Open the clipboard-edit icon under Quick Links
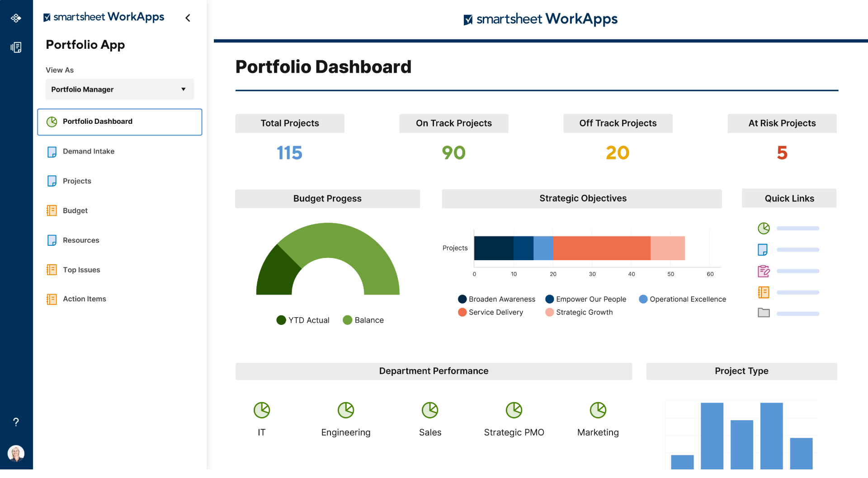Viewport: 868px width, 478px height. tap(764, 271)
